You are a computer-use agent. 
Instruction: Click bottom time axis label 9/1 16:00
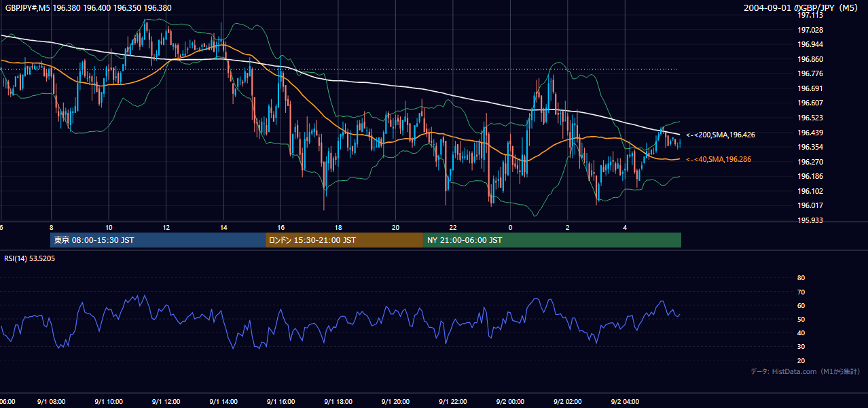click(281, 402)
